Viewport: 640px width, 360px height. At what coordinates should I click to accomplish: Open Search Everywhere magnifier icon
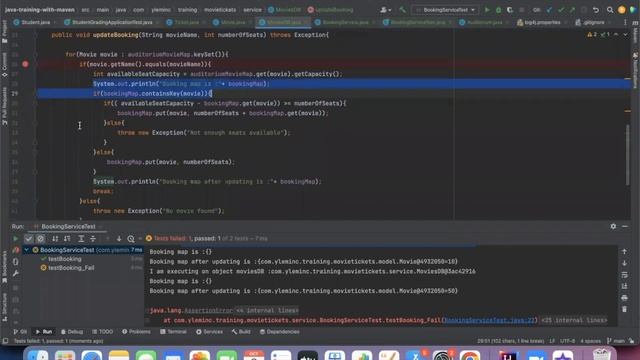click(x=610, y=10)
